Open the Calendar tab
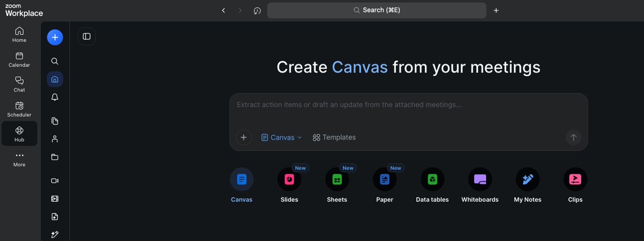 click(x=19, y=60)
